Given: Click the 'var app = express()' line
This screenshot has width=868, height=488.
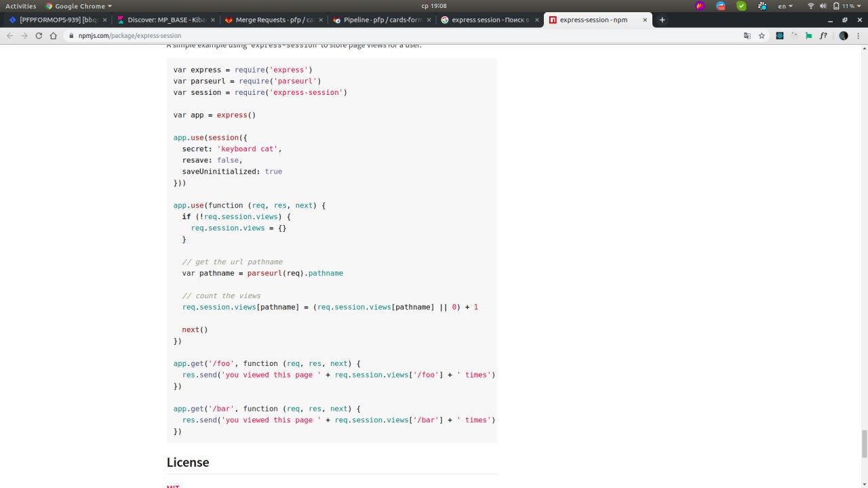Looking at the screenshot, I should [x=214, y=115].
